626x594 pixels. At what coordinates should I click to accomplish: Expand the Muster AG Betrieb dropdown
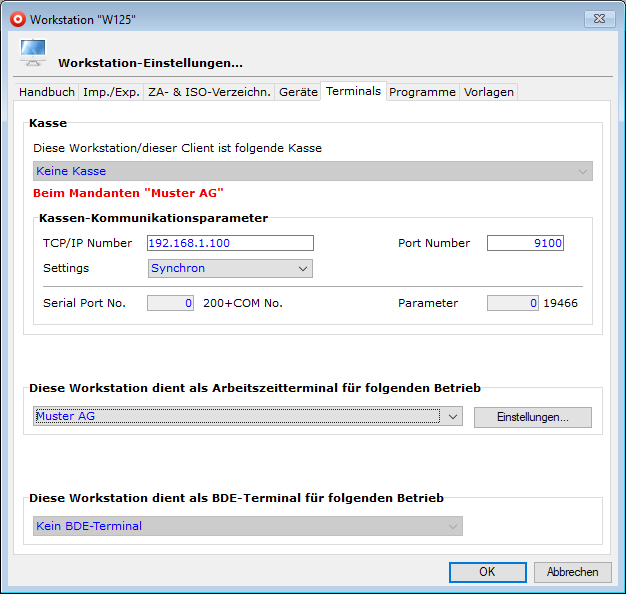pyautogui.click(x=247, y=416)
